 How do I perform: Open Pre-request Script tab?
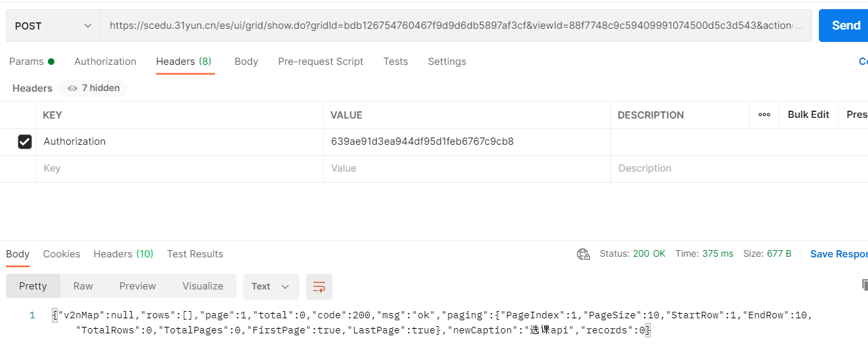click(x=321, y=62)
